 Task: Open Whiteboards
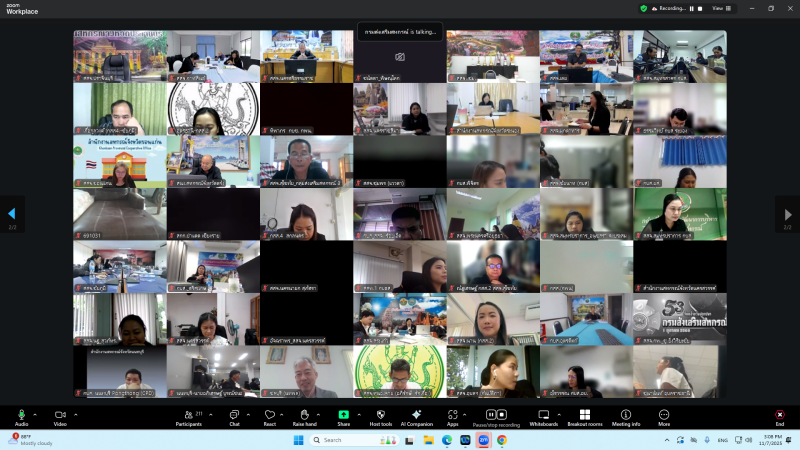(x=544, y=414)
